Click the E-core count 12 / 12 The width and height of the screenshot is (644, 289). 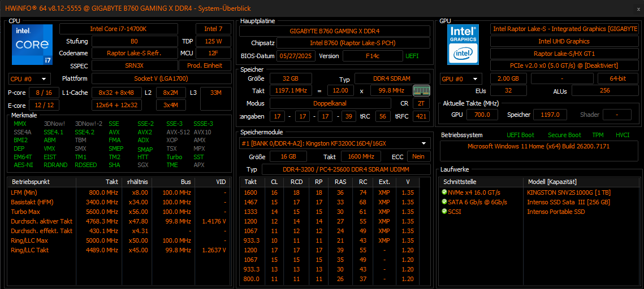(x=44, y=106)
